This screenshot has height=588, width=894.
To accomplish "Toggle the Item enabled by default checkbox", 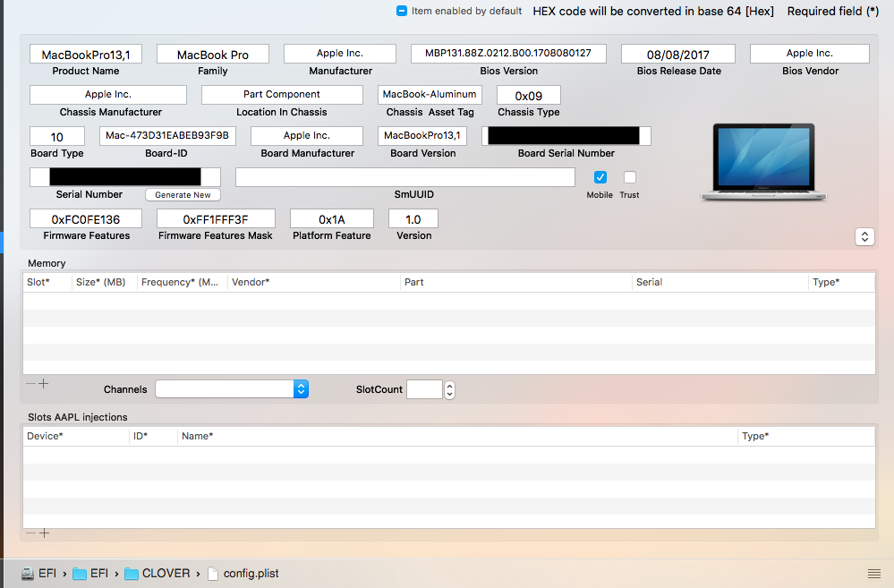I will tap(402, 11).
